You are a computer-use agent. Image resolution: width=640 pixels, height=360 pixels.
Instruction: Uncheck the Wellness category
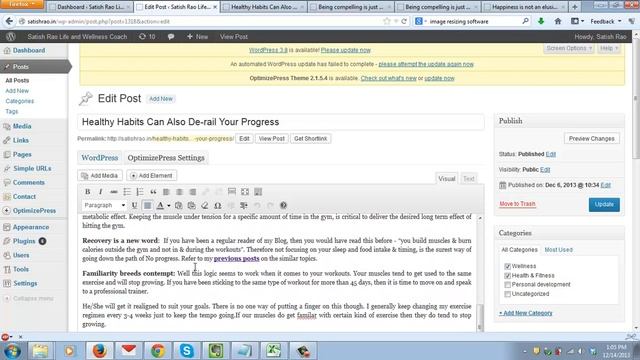tap(508, 266)
